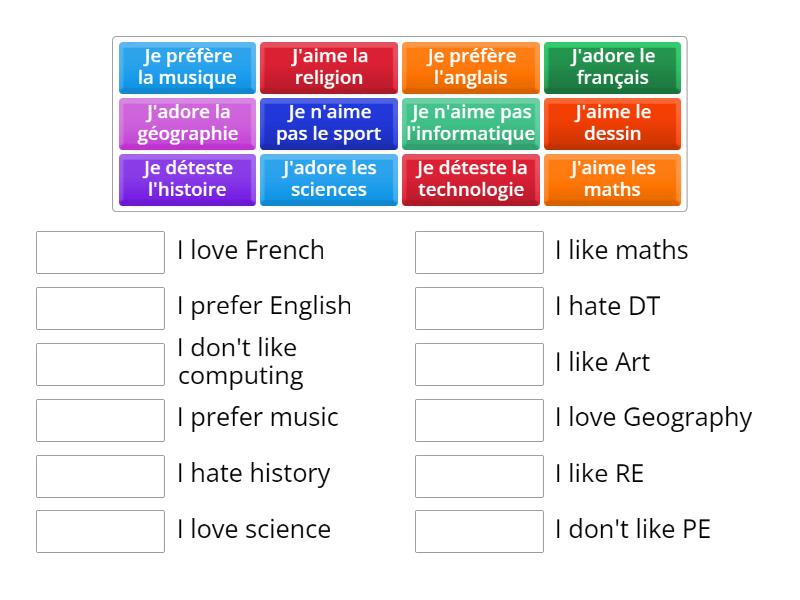Viewport: 800px width, 600px height.
Task: Click the empty box beside 'I love French'
Action: (101, 253)
